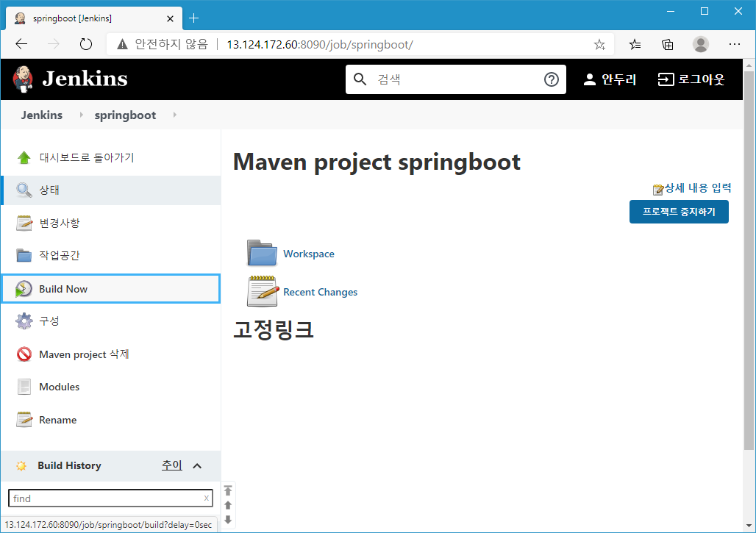
Task: Jump to top of build history arrow
Action: click(x=228, y=490)
